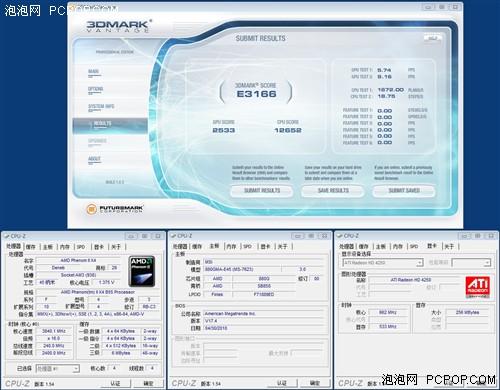Click the small help button beside SUBMIT RESULTS heading
Viewport: 500px width, 390px height.
coord(432,38)
